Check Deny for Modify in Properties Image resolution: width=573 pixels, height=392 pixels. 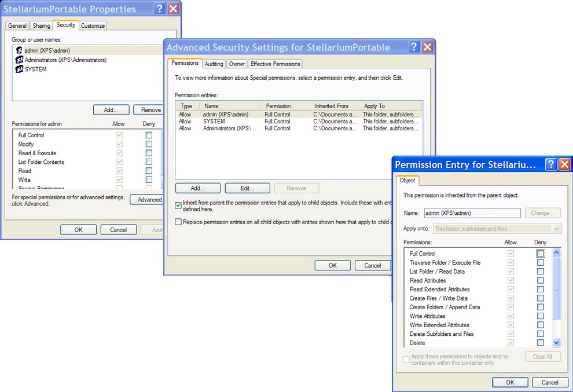tap(149, 144)
